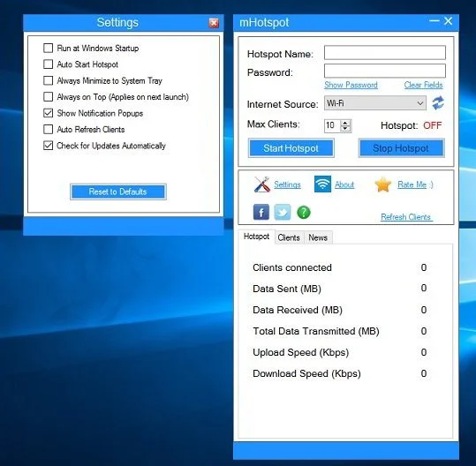The width and height of the screenshot is (476, 466).
Task: Check Always Minimize to System Tray
Action: [x=48, y=80]
